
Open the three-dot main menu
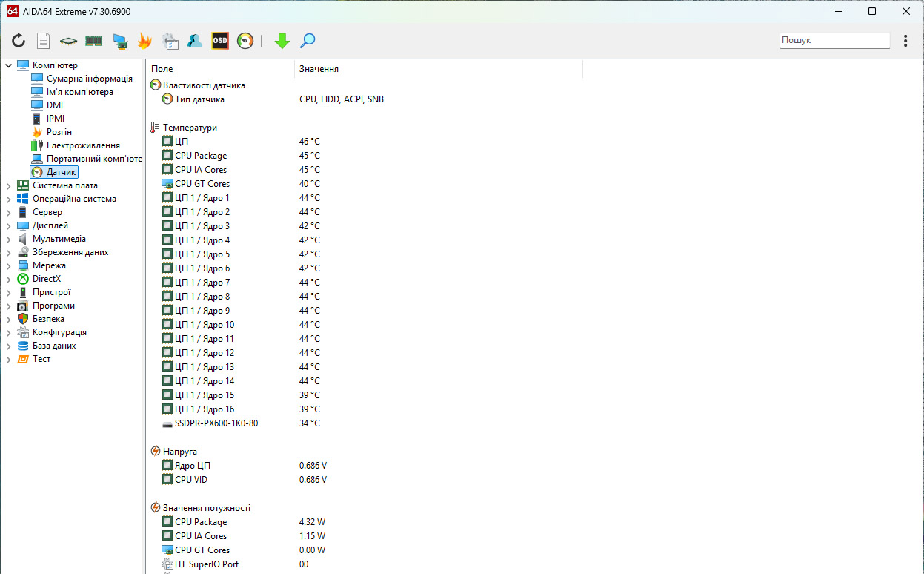coord(905,41)
